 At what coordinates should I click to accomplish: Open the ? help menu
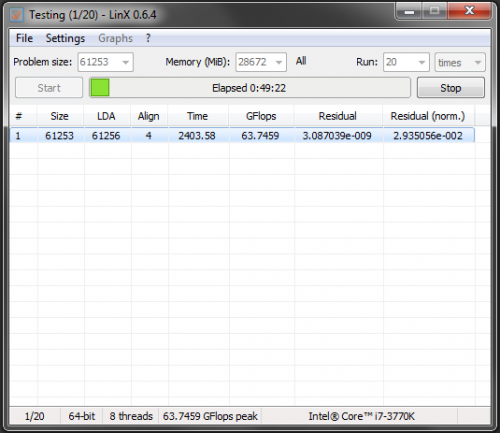(148, 38)
